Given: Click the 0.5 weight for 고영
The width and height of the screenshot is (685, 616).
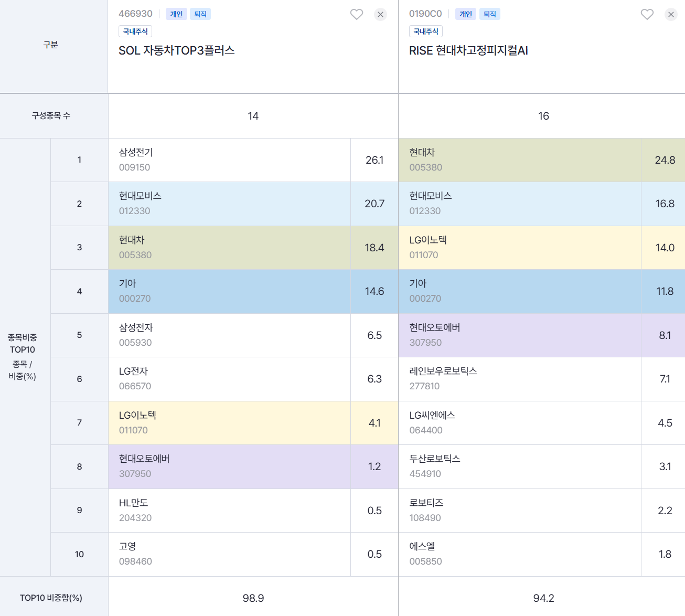Looking at the screenshot, I should (374, 554).
